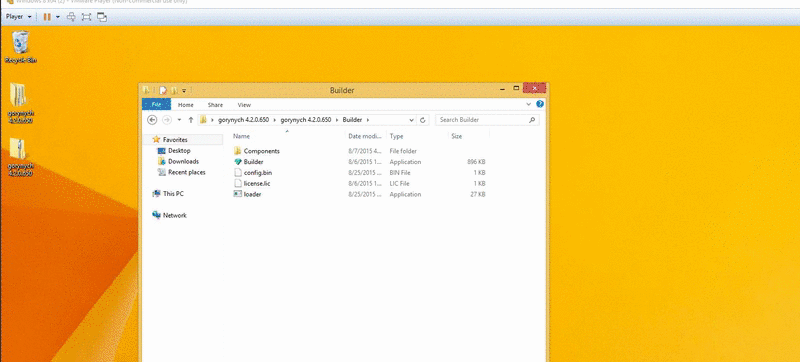Click File folder type of Components
800x362 pixels.
(403, 151)
